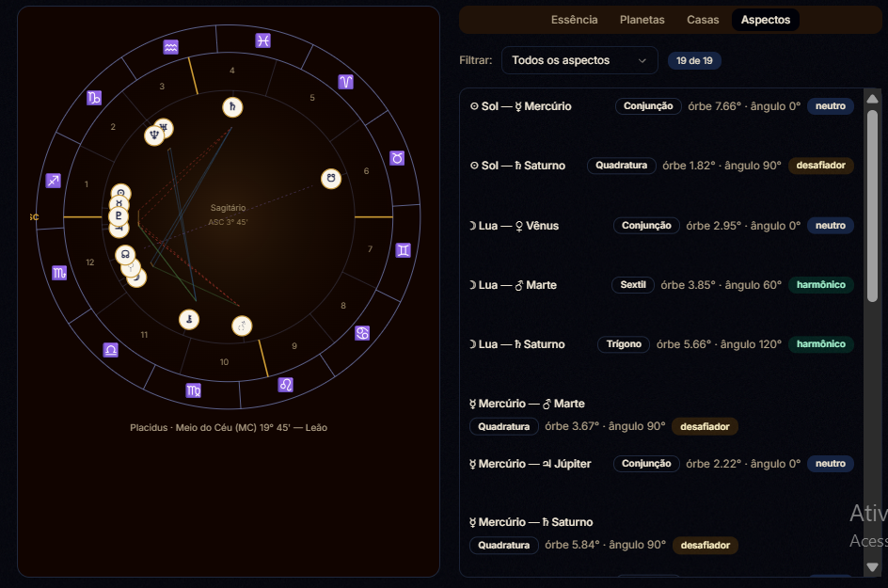888x588 pixels.
Task: Click the 19 de 19 count badge
Action: coord(694,60)
